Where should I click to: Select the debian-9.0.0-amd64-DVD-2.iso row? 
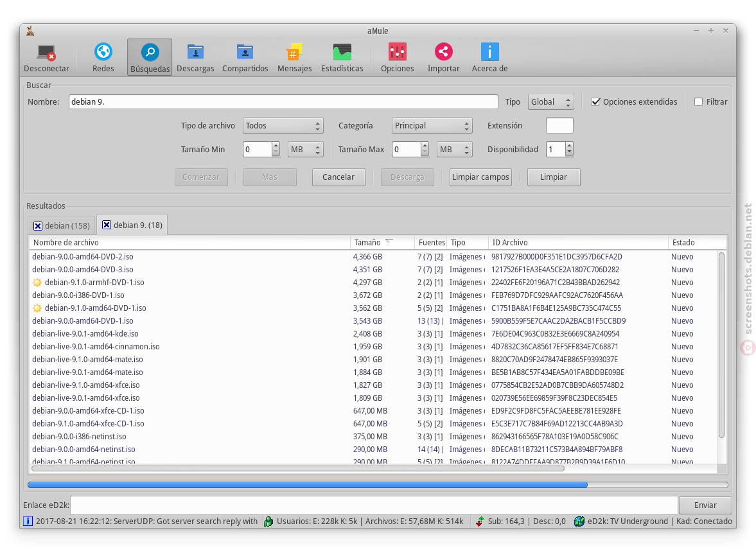(x=374, y=257)
